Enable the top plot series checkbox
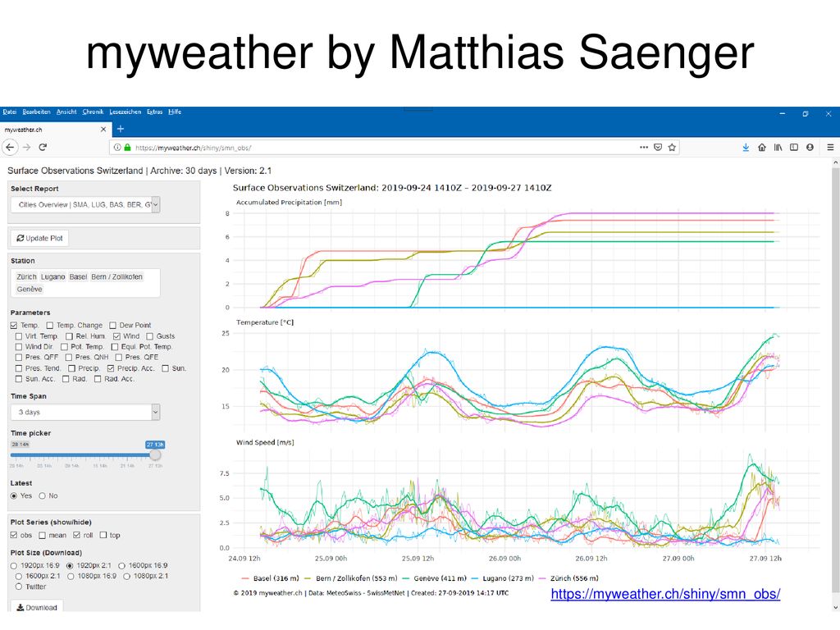 [103, 535]
